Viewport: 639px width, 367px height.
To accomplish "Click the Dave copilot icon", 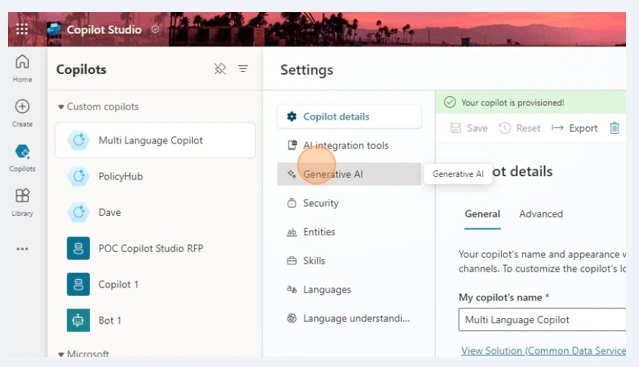I will pos(78,212).
